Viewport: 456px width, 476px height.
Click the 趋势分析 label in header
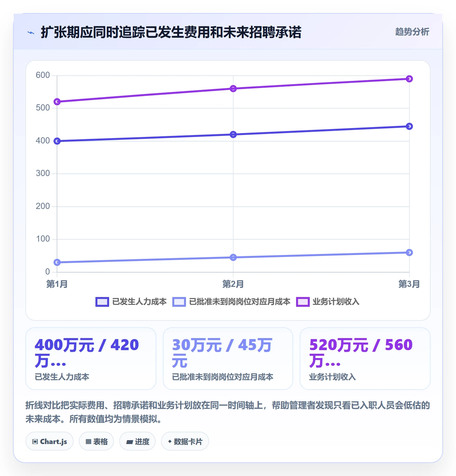(412, 32)
